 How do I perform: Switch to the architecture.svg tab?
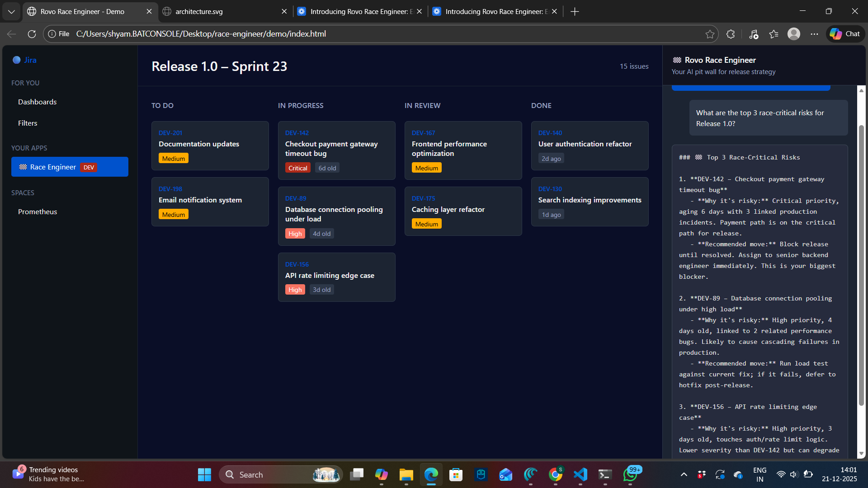[199, 12]
